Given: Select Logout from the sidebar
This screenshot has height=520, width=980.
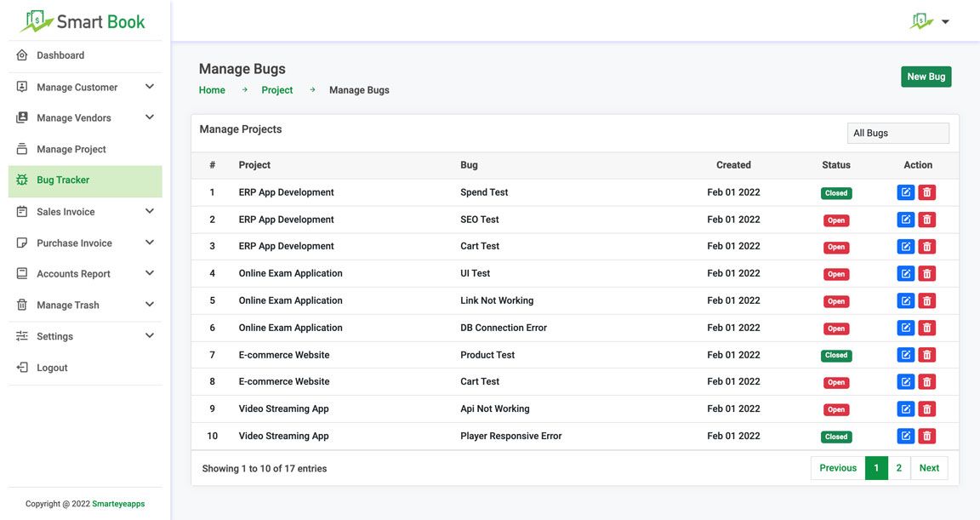Looking at the screenshot, I should (x=52, y=368).
